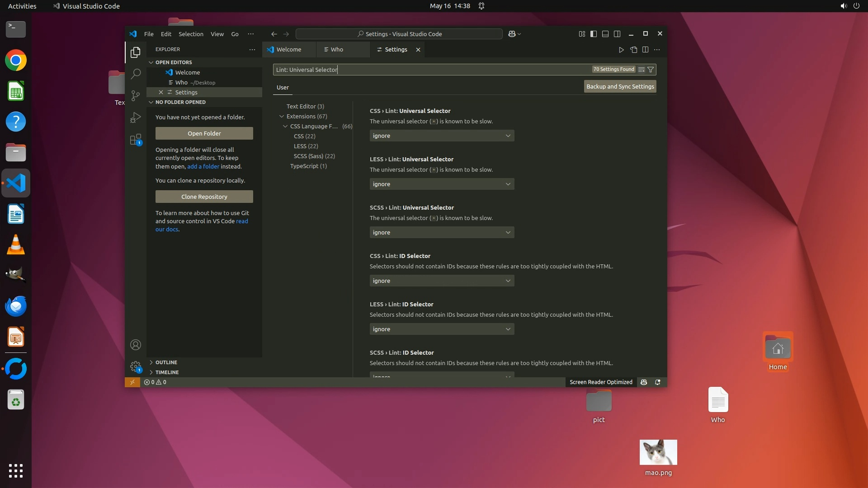Collapse the Open Editors section

pos(174,62)
